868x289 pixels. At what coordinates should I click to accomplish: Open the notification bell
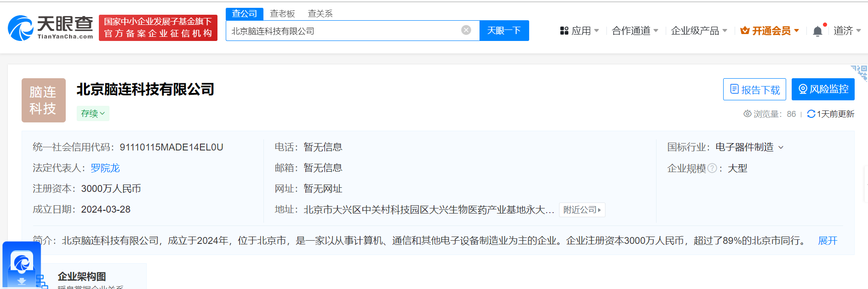pos(817,31)
